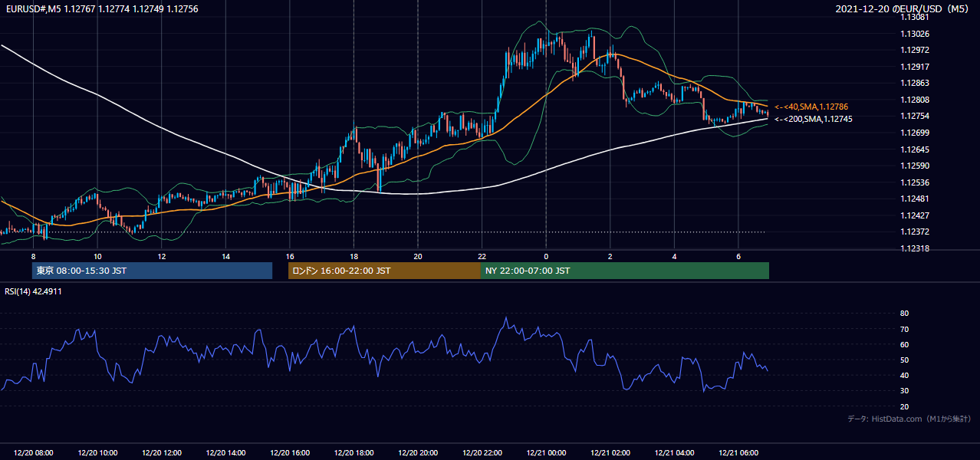The image size is (980, 460).
Task: Click RSI scale value 60
Action: point(905,344)
